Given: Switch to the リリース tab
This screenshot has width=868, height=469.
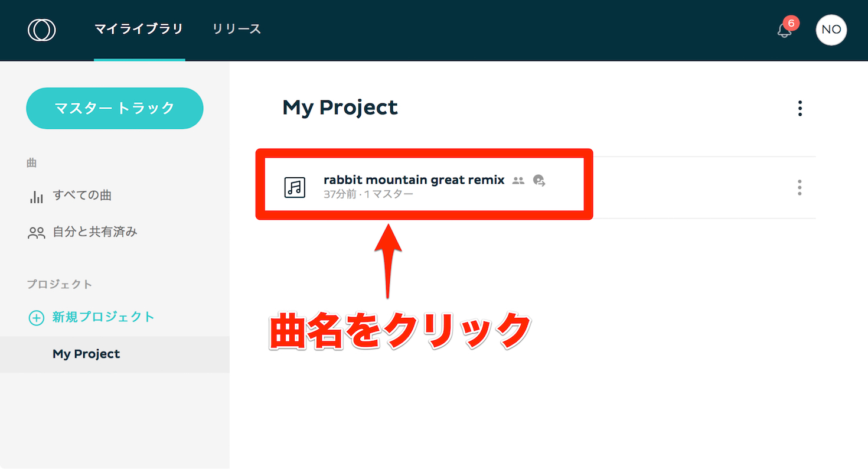Looking at the screenshot, I should click(237, 29).
